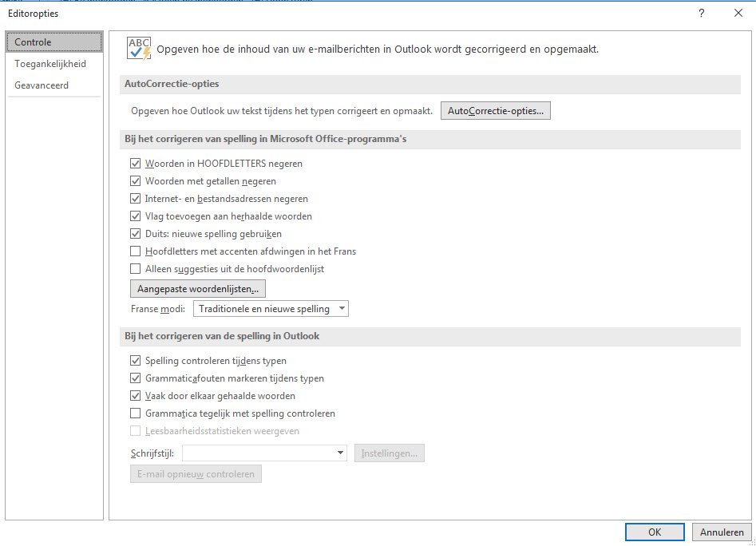
Task: Click the ABC spelling check icon
Action: [139, 49]
